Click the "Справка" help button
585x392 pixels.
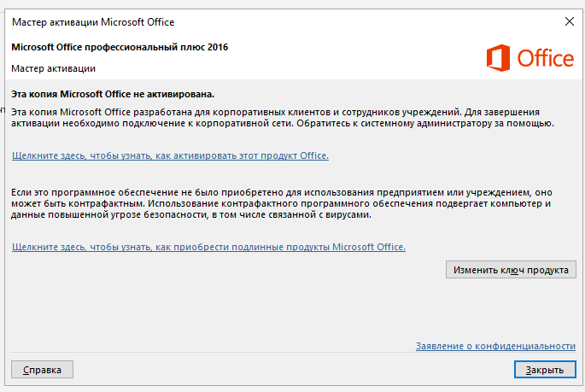coord(42,370)
